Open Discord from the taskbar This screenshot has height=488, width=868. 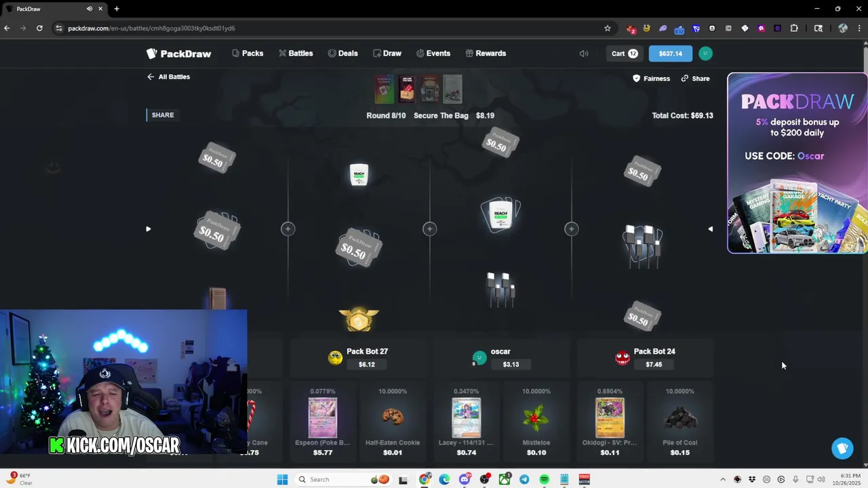[x=465, y=479]
